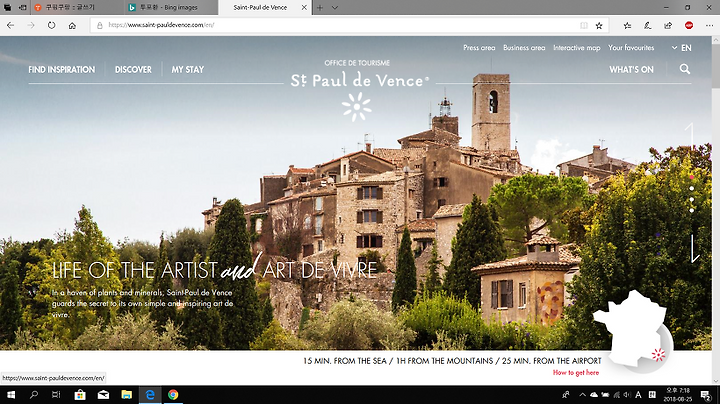
Task: Open the People icon on taskbar
Action: (566, 395)
